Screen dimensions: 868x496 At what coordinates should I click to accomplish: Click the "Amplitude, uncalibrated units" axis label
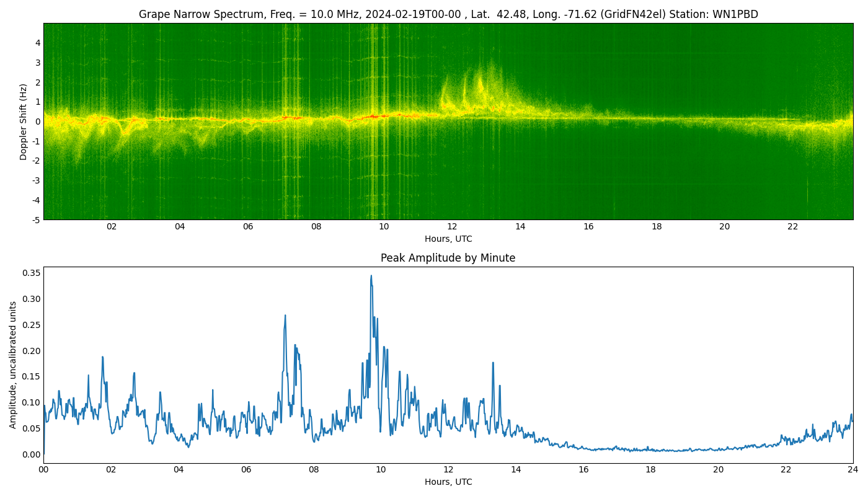click(x=13, y=365)
